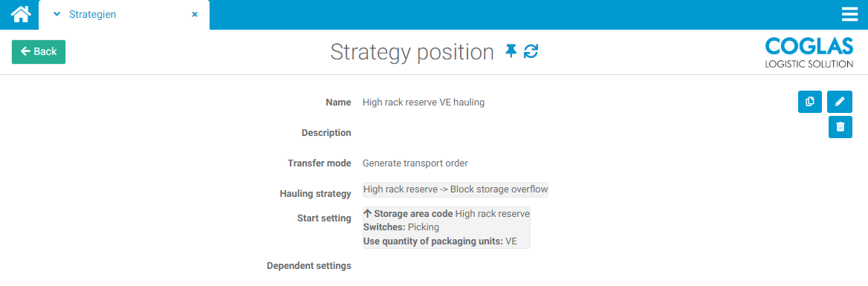Click the Use quantity of packaging units line
Viewport: 868px width, 286px height.
(440, 241)
